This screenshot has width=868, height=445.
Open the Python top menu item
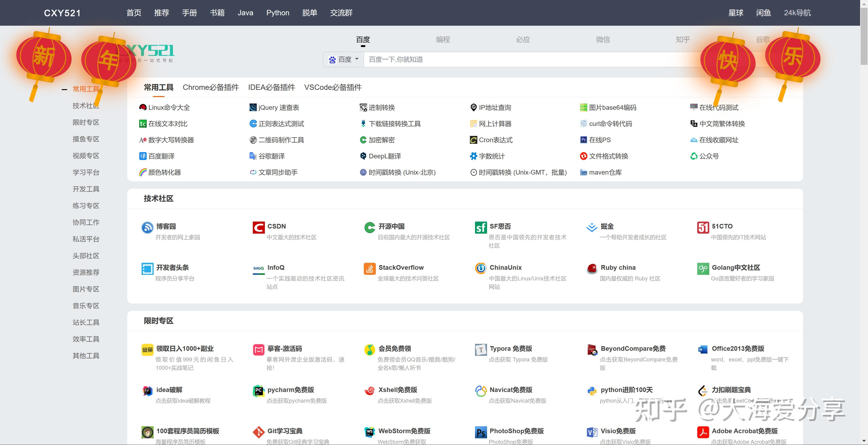click(x=278, y=13)
